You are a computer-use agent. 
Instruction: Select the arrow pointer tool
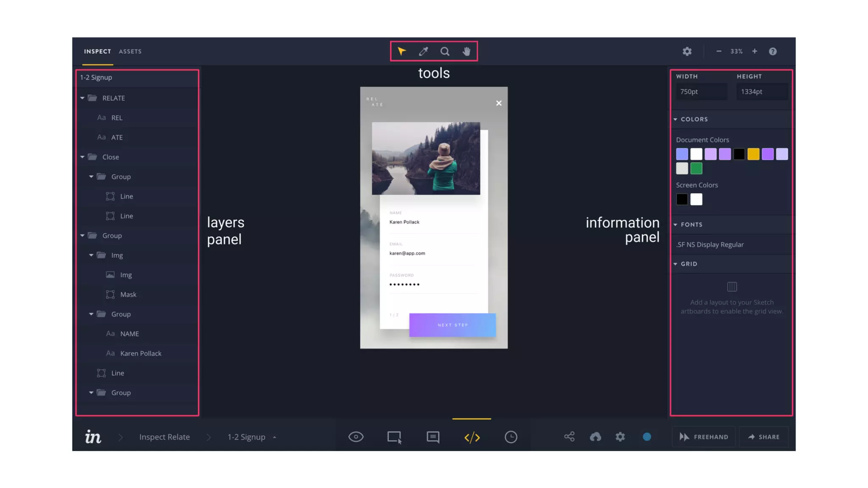tap(401, 51)
